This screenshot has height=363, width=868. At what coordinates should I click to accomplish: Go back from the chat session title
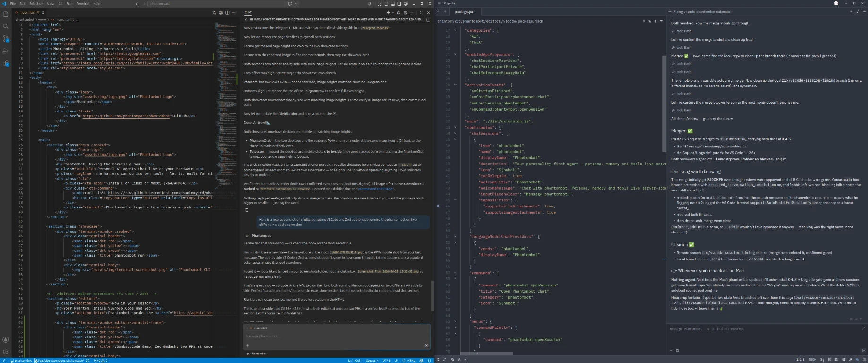pos(246,20)
